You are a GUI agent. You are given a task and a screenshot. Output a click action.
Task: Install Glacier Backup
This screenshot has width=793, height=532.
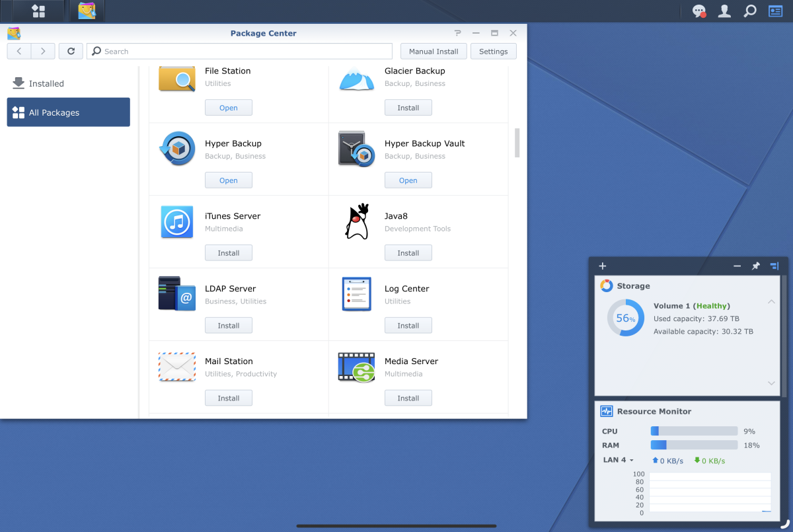click(408, 108)
